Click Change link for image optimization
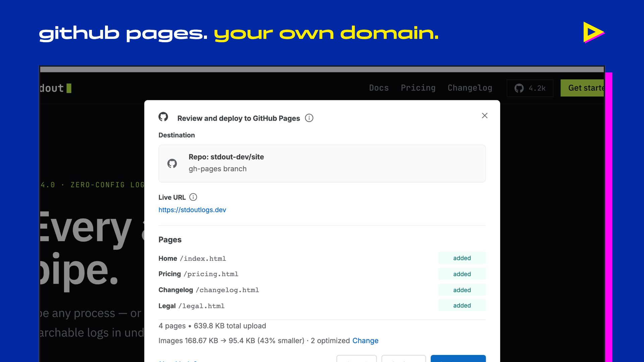Viewport: 644px width, 362px height. [x=365, y=341]
